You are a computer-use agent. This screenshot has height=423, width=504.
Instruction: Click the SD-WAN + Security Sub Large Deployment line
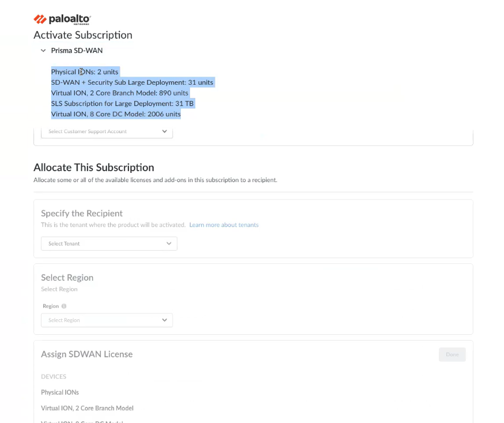[132, 82]
